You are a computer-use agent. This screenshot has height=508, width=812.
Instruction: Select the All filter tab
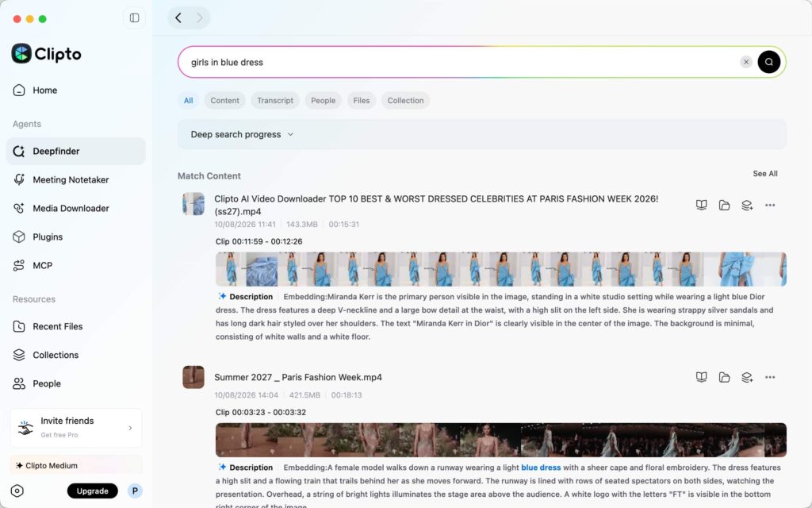(x=189, y=101)
